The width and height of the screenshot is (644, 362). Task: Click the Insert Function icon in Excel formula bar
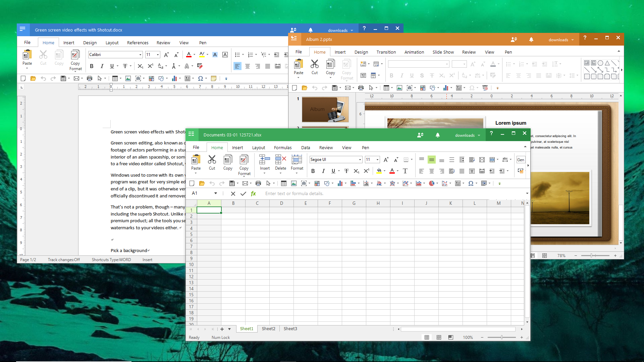tap(252, 193)
